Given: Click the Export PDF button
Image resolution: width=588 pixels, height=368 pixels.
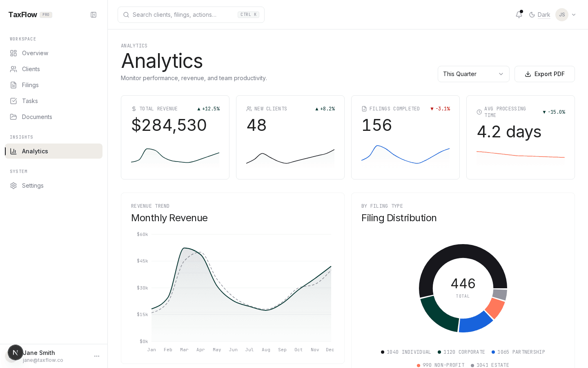Looking at the screenshot, I should pos(545,74).
